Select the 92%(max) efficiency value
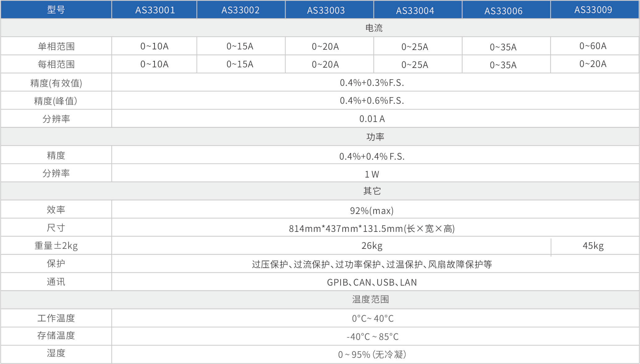The width and height of the screenshot is (640, 364). click(372, 211)
